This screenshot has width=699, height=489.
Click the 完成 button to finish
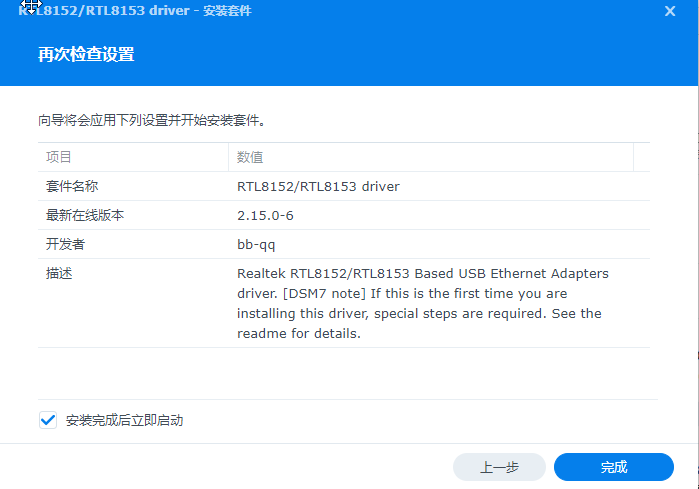(613, 467)
